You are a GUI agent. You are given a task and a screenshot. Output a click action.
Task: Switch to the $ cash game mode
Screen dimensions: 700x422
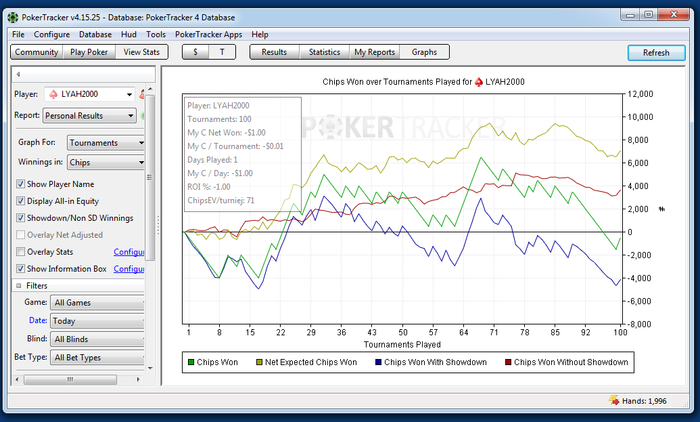point(196,52)
